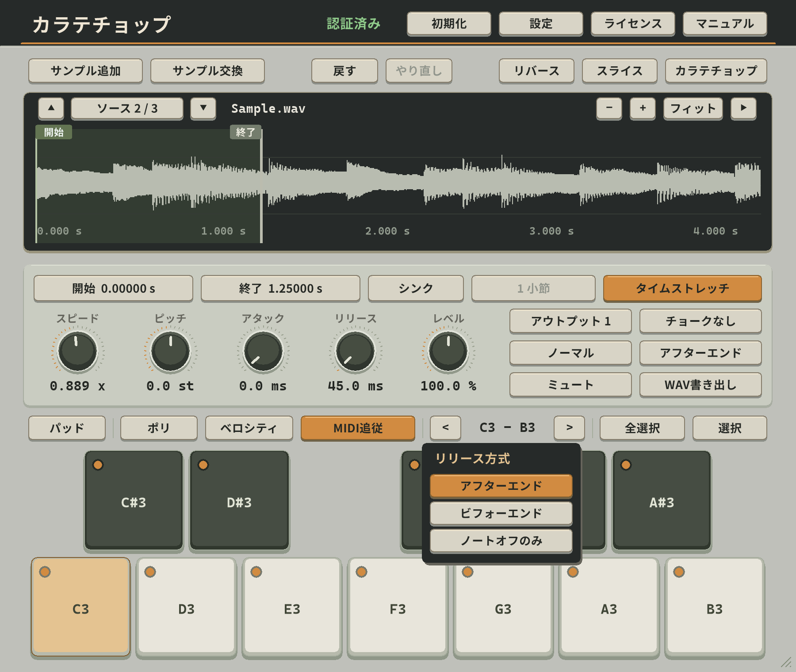
Task: Select previous source with up arrow
Action: [51, 108]
